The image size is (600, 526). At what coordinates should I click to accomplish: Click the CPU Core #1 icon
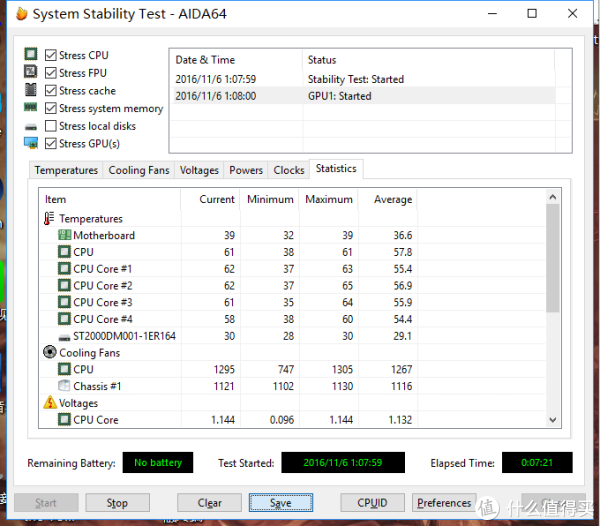tap(64, 269)
